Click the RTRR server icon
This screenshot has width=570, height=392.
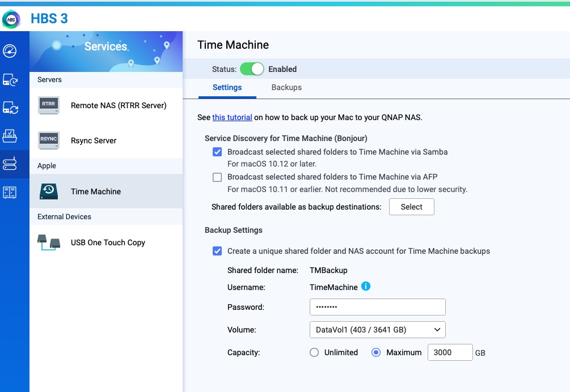click(x=49, y=105)
